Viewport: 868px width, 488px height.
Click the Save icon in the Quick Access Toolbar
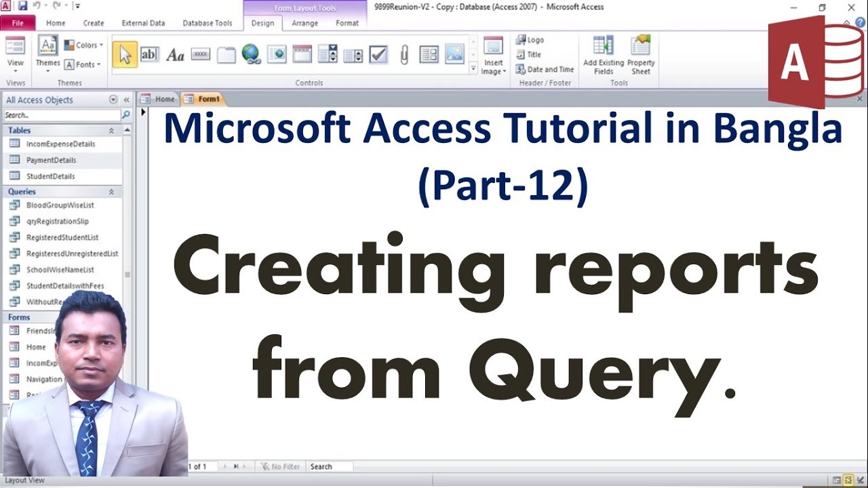22,6
